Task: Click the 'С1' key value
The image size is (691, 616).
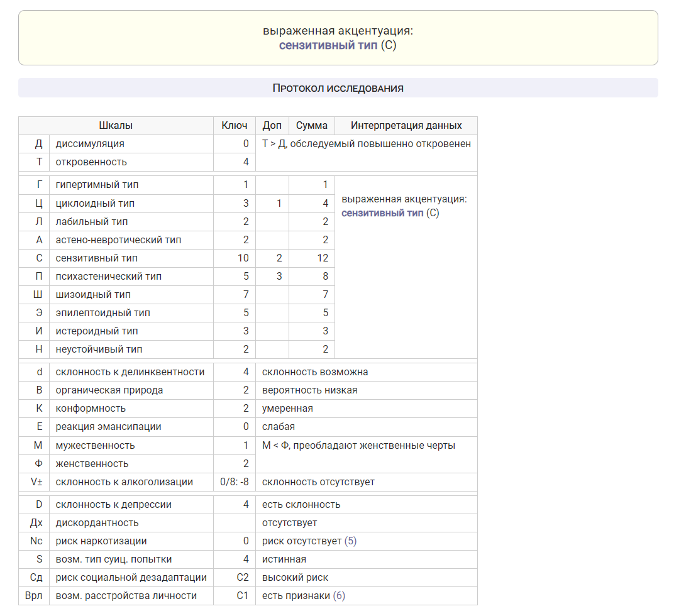Action: (x=243, y=596)
